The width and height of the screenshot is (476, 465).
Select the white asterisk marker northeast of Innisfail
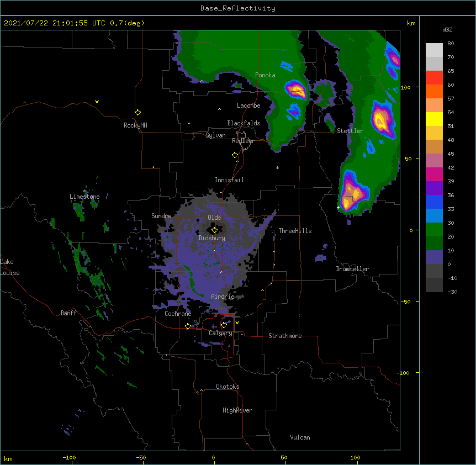[277, 167]
